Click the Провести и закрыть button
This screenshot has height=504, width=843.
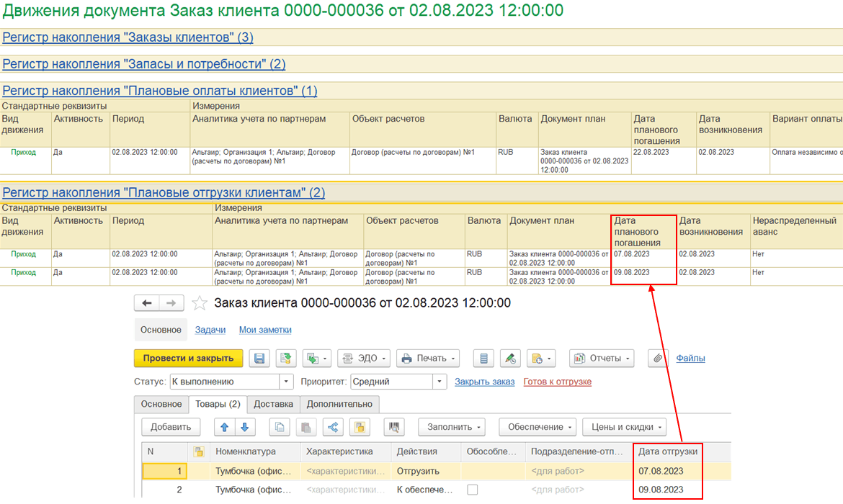pos(188,358)
